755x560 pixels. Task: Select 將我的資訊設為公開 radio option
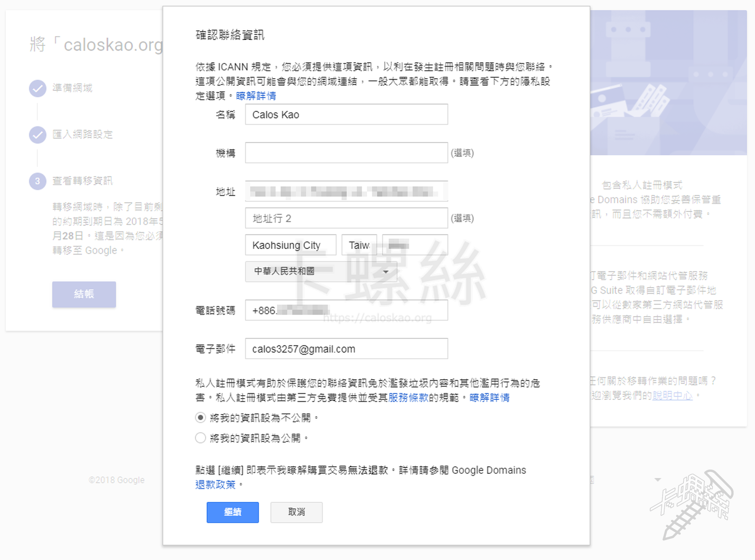click(201, 438)
